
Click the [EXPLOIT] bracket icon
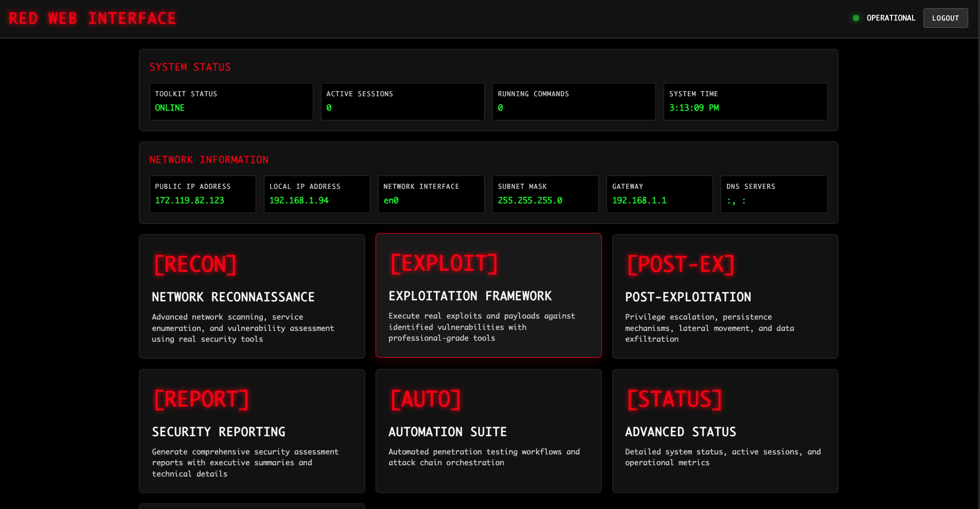coord(444,264)
